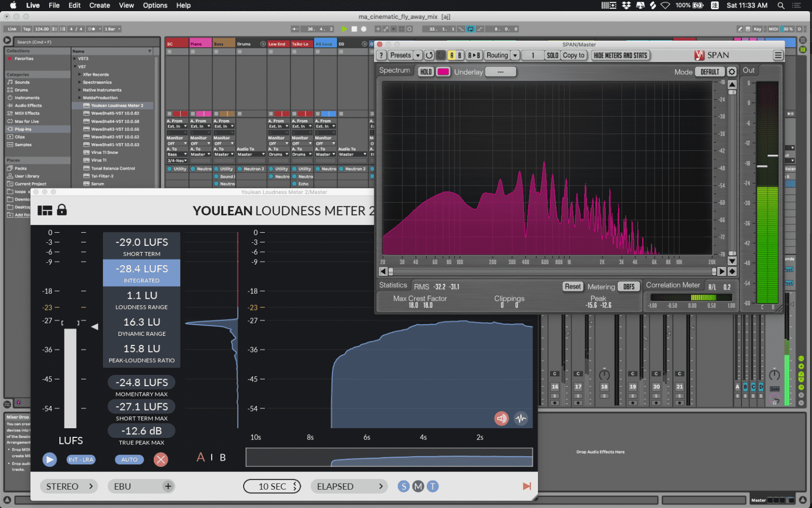Open SPAN mode settings gear

[x=732, y=72]
